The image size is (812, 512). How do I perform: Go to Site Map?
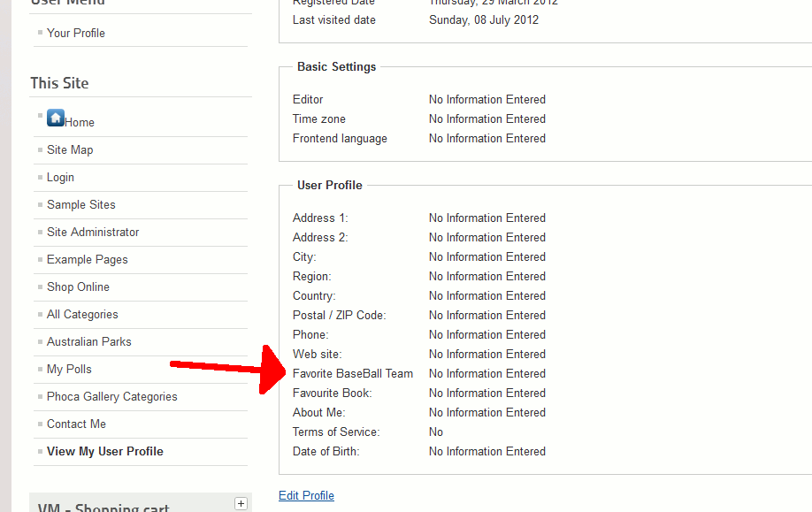(x=70, y=150)
